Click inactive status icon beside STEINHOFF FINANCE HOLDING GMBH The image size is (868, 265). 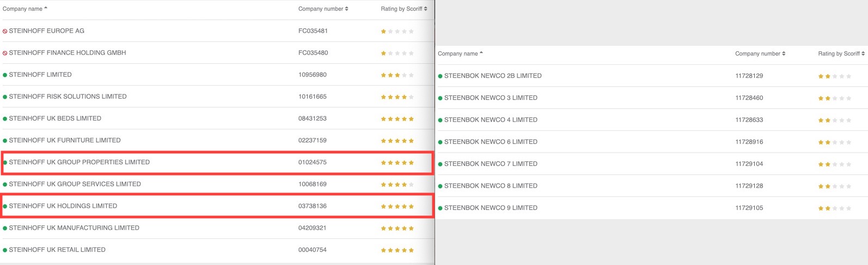coord(5,53)
